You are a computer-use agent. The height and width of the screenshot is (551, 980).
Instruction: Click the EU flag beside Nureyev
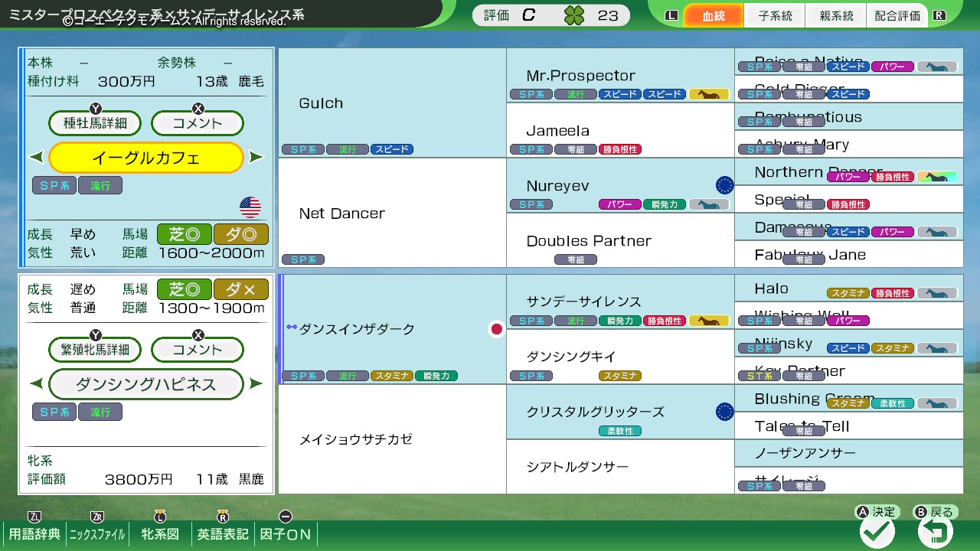724,185
